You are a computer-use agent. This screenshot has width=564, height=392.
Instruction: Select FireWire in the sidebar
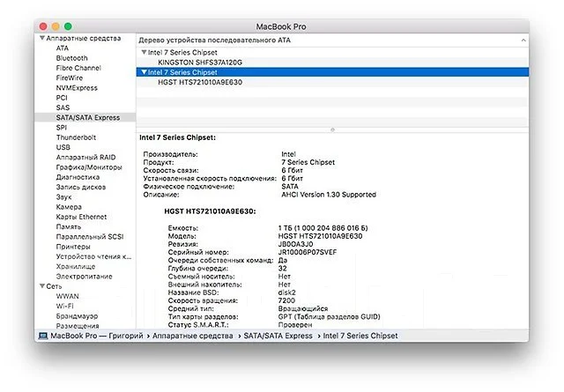pyautogui.click(x=70, y=78)
